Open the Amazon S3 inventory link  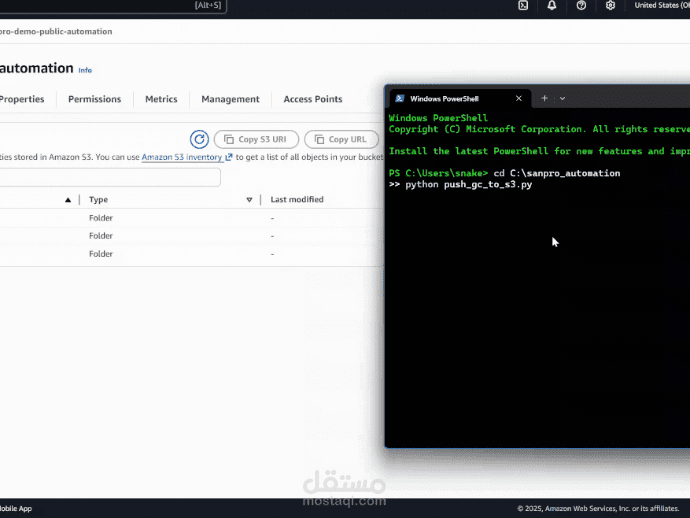click(187, 157)
